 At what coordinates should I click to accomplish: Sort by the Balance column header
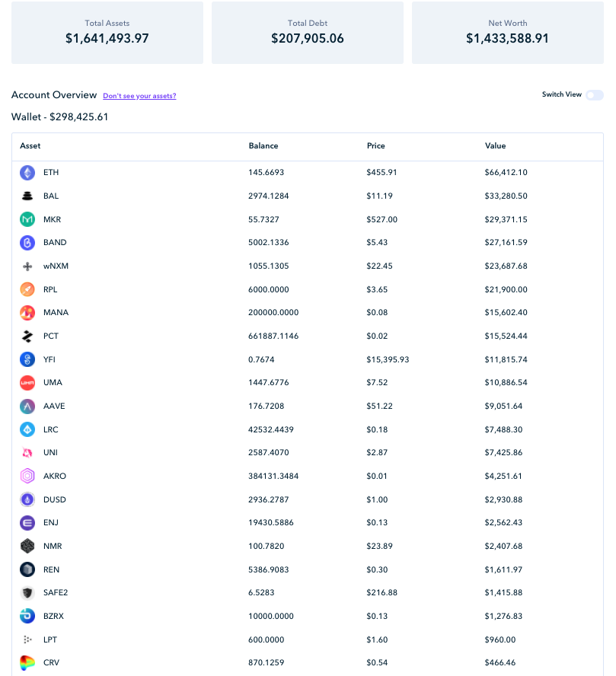[263, 145]
